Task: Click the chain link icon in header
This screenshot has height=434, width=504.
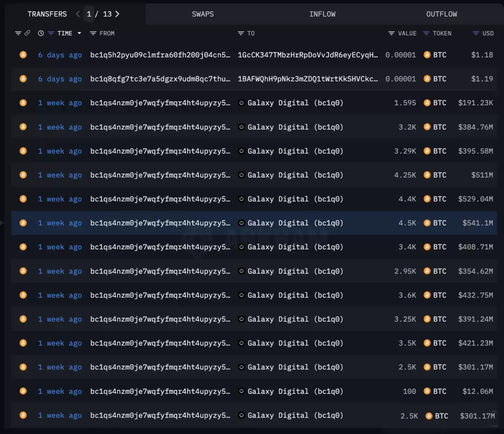Action: click(x=27, y=34)
